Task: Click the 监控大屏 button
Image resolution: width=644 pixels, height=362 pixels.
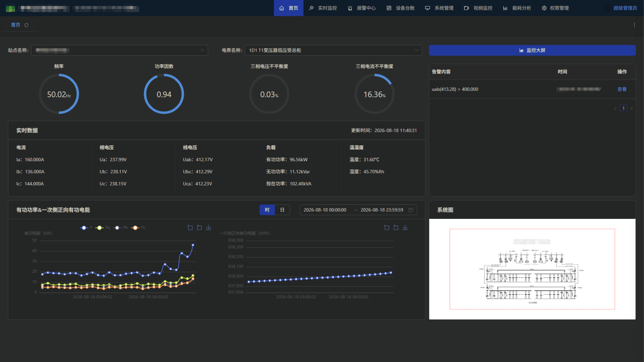Action: (x=532, y=50)
